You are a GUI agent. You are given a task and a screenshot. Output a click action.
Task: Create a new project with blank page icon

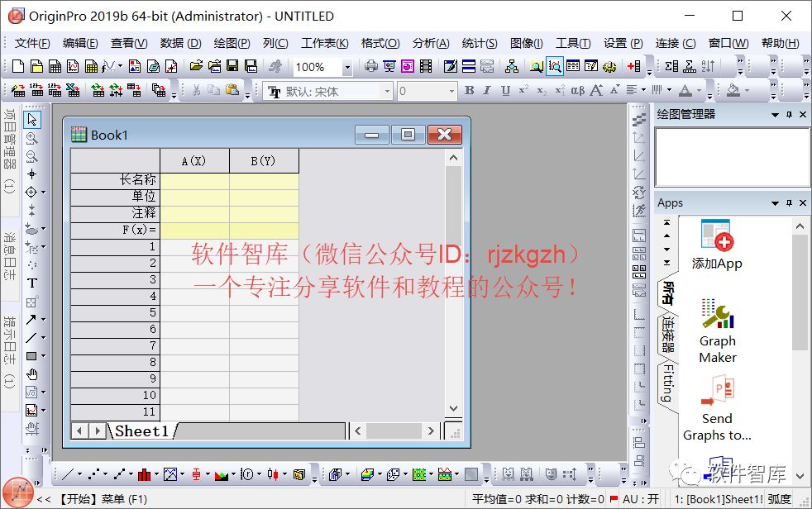click(x=18, y=66)
